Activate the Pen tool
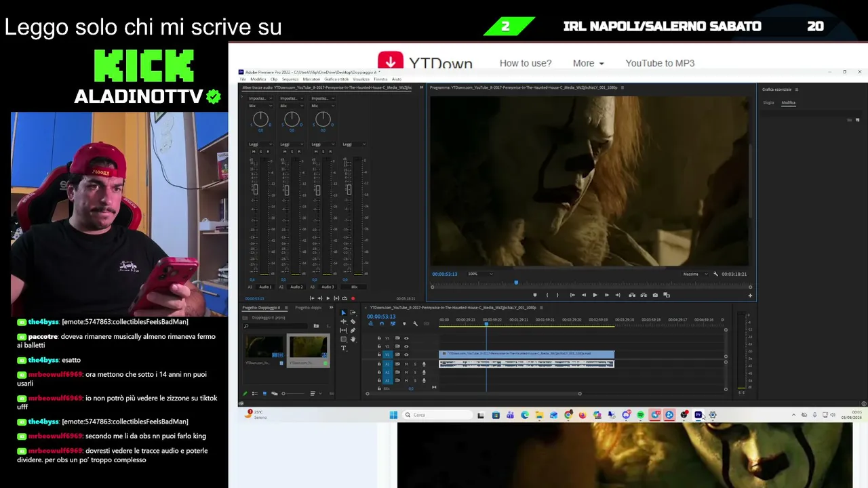Image resolution: width=868 pixels, height=488 pixels. pyautogui.click(x=353, y=330)
